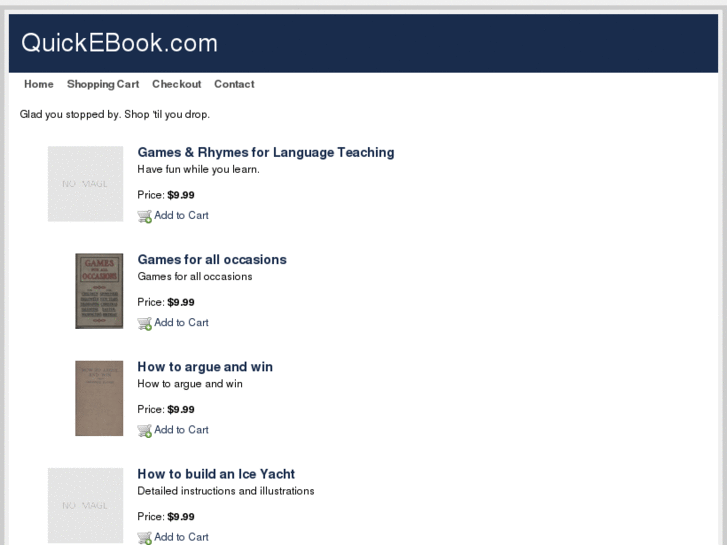Open the Contact menu link

pyautogui.click(x=234, y=84)
